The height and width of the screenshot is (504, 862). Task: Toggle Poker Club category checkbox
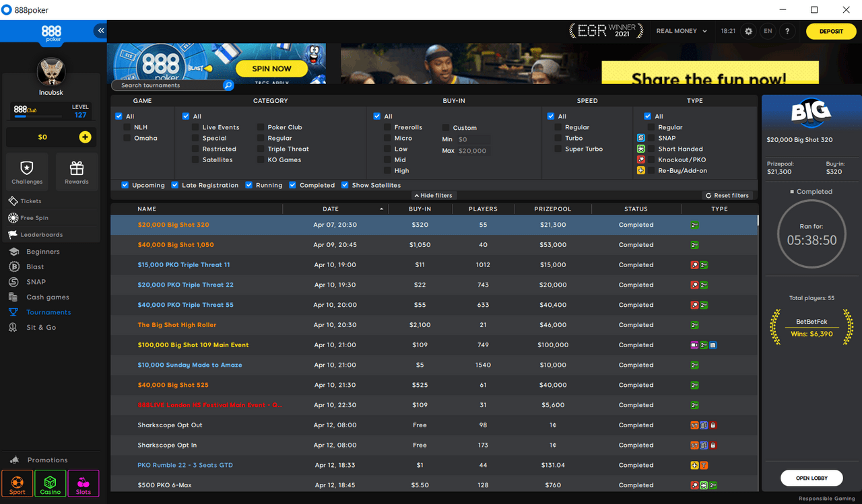261,127
